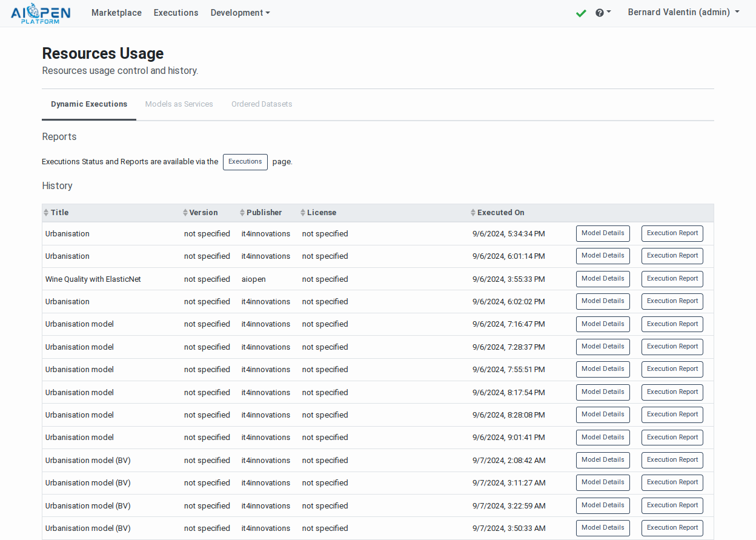The height and width of the screenshot is (540, 756).
Task: Switch to the Ordered Datasets tab
Action: [x=262, y=104]
